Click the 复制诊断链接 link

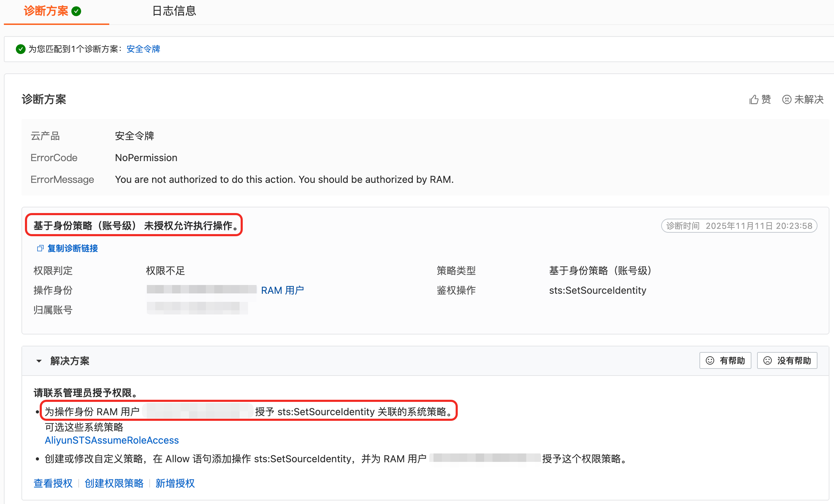tap(73, 248)
